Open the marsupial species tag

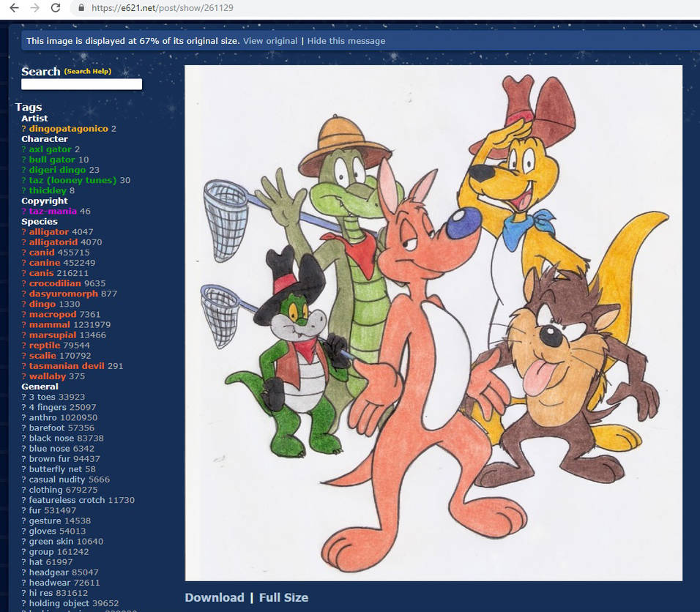pos(53,335)
